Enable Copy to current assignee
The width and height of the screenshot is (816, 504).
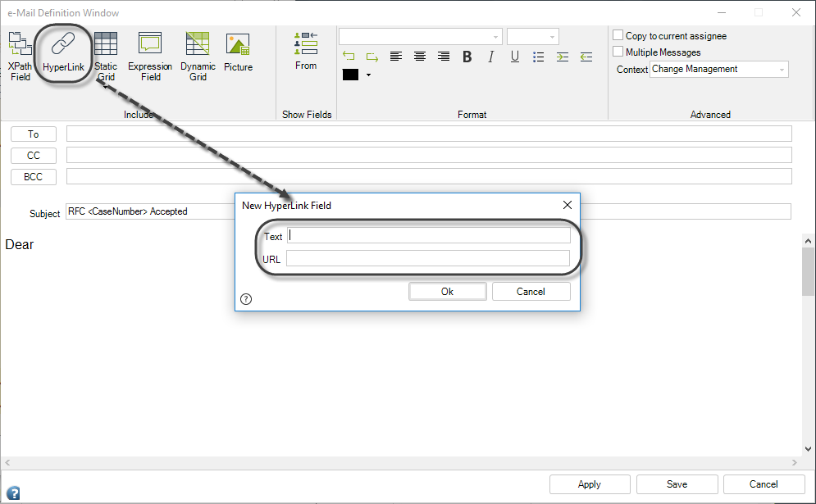618,35
